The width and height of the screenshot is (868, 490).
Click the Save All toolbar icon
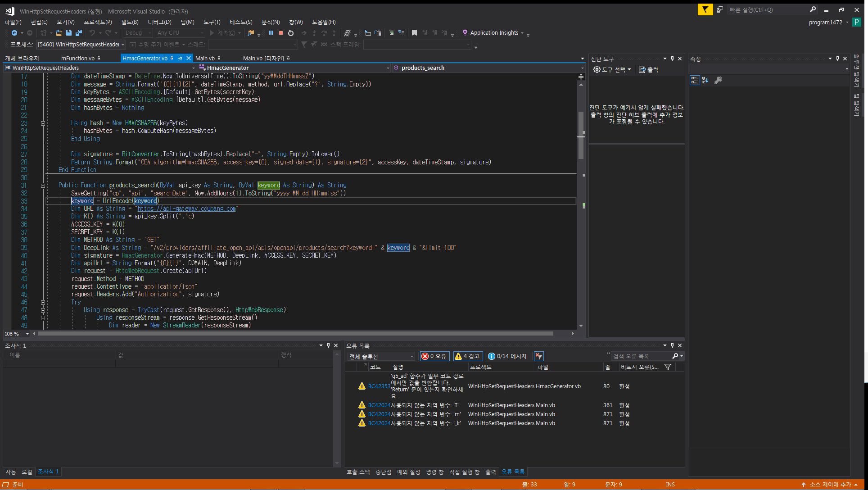point(79,33)
